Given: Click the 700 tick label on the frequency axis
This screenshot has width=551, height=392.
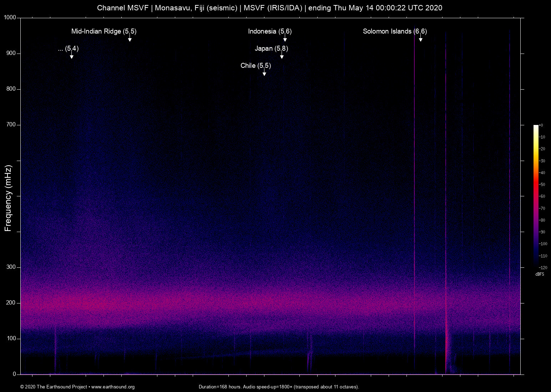Looking at the screenshot, I should pos(11,125).
